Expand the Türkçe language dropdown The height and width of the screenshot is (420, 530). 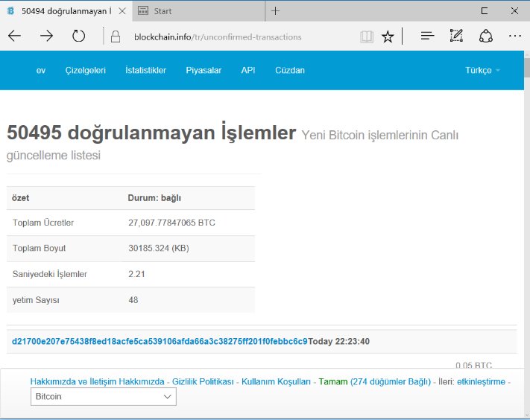(482, 70)
